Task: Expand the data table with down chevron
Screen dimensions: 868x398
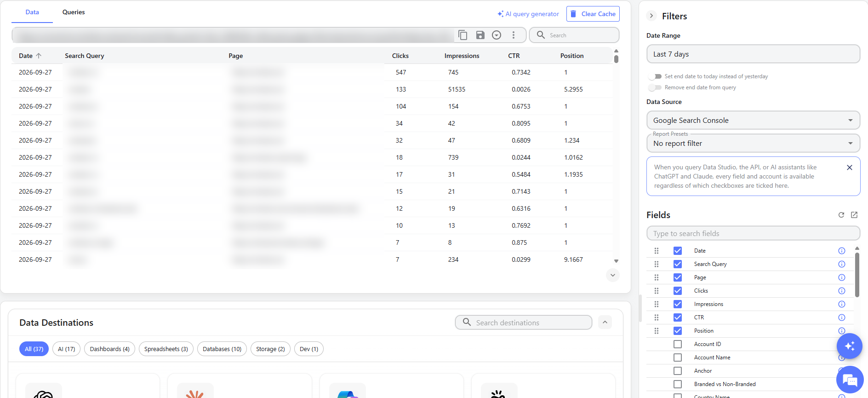Action: [x=613, y=275]
